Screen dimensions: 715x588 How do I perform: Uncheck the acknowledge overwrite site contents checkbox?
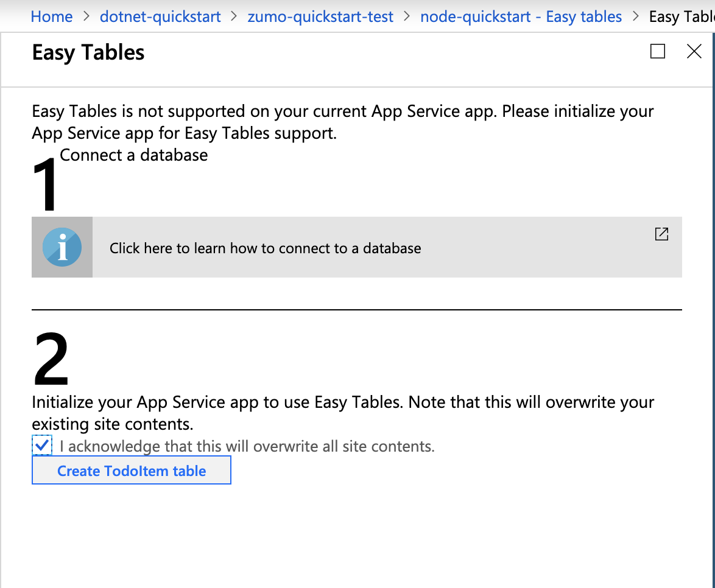(41, 446)
